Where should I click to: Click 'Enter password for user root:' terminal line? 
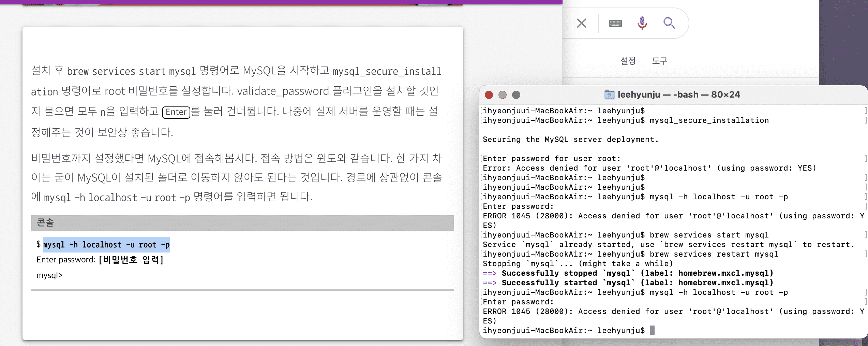[552, 158]
